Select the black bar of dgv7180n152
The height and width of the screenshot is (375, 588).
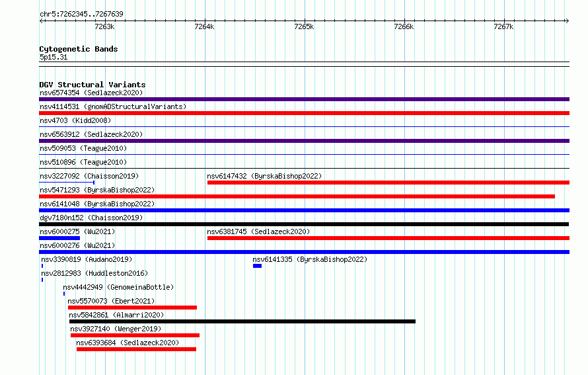click(x=304, y=224)
